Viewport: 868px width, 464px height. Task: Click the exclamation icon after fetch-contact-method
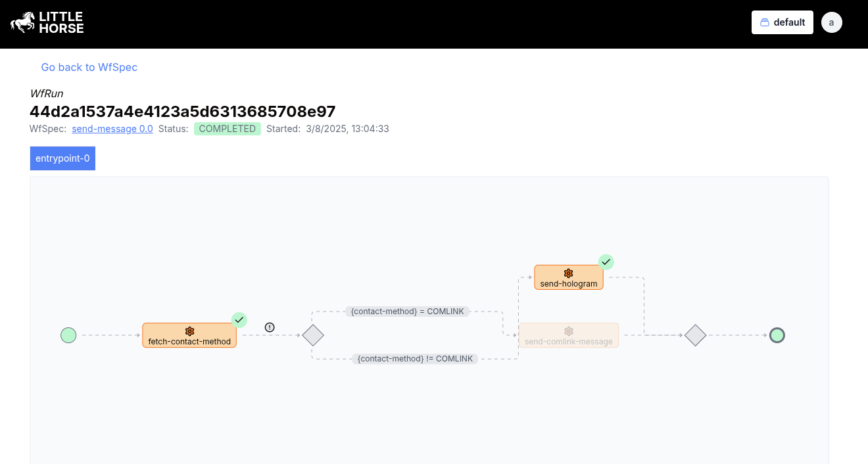(x=270, y=327)
